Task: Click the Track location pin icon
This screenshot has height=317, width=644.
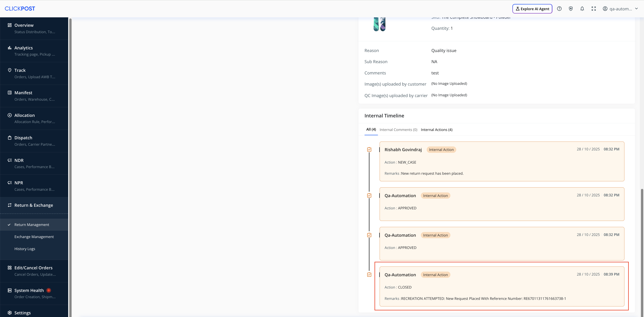Action: pos(9,70)
